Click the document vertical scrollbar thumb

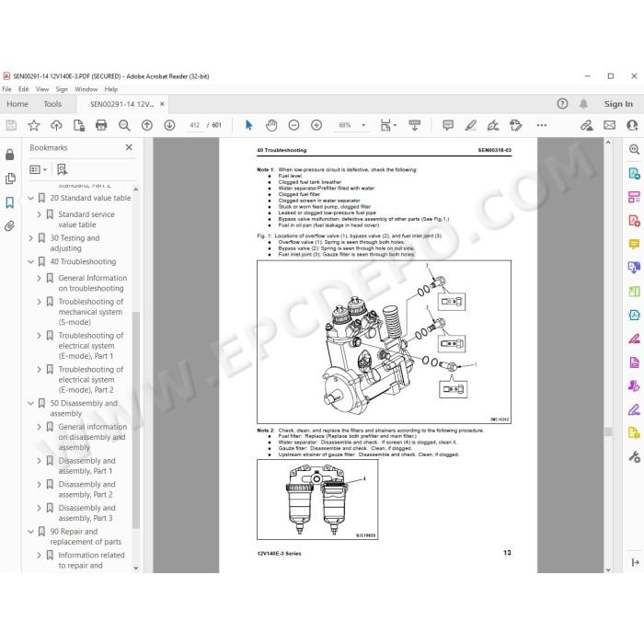(608, 431)
